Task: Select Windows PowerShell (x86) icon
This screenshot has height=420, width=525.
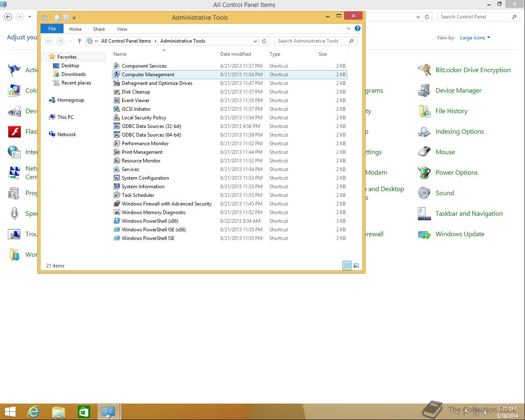Action: [x=117, y=221]
